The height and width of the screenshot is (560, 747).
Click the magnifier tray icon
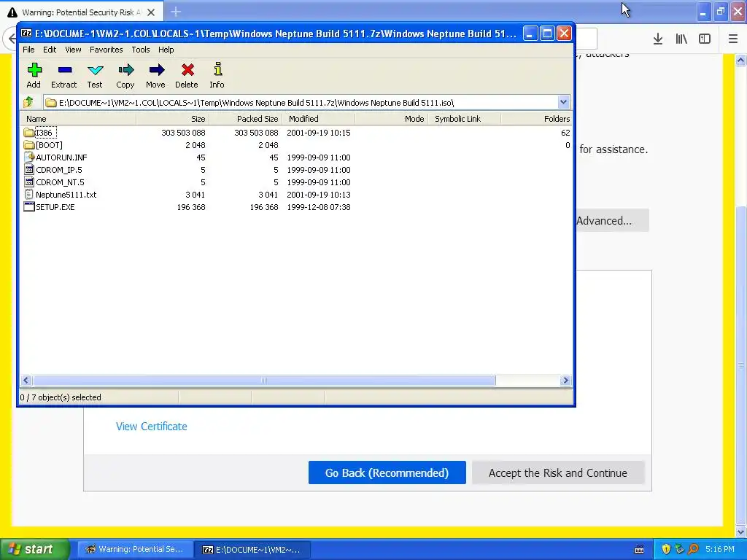[x=694, y=549]
